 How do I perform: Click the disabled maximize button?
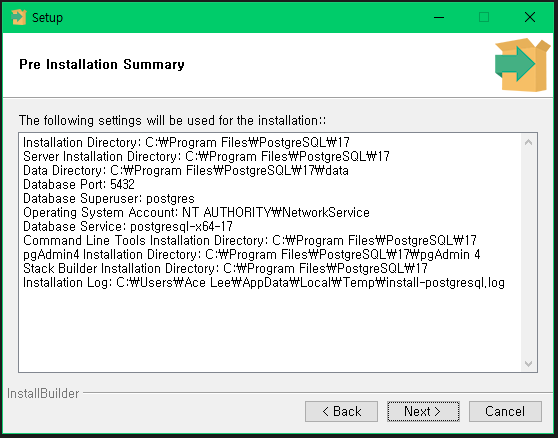484,17
